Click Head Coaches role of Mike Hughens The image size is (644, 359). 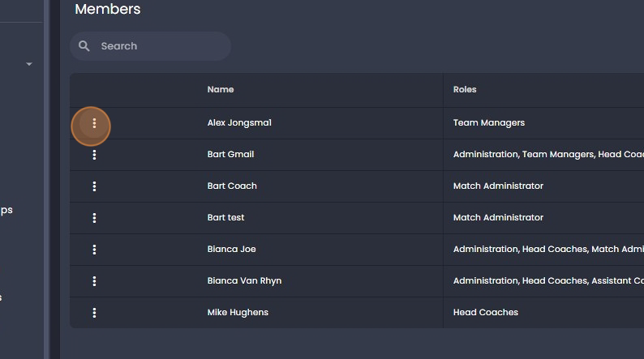(486, 312)
